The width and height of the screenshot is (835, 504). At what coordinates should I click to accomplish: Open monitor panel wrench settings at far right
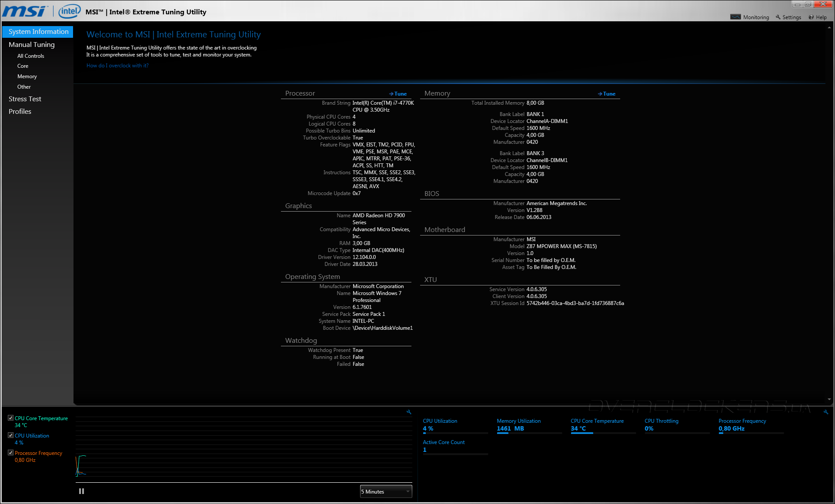825,412
